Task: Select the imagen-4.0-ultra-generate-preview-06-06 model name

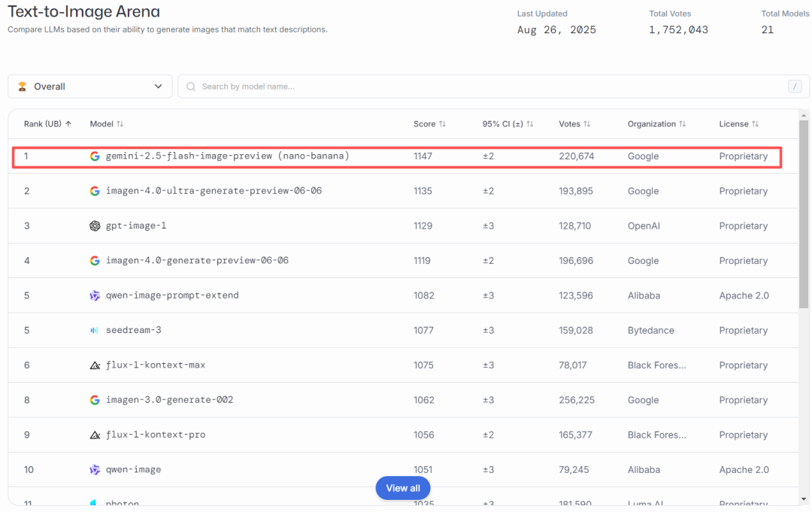Action: click(x=214, y=190)
